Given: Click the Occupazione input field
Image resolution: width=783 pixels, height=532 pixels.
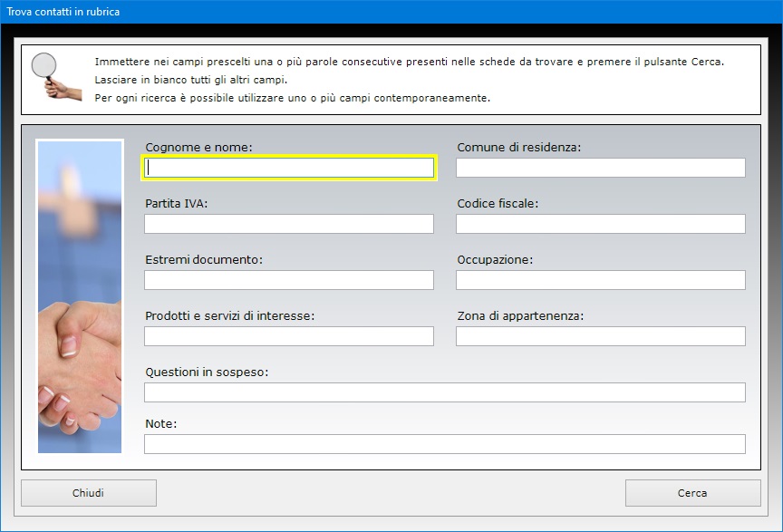Looking at the screenshot, I should [x=600, y=280].
